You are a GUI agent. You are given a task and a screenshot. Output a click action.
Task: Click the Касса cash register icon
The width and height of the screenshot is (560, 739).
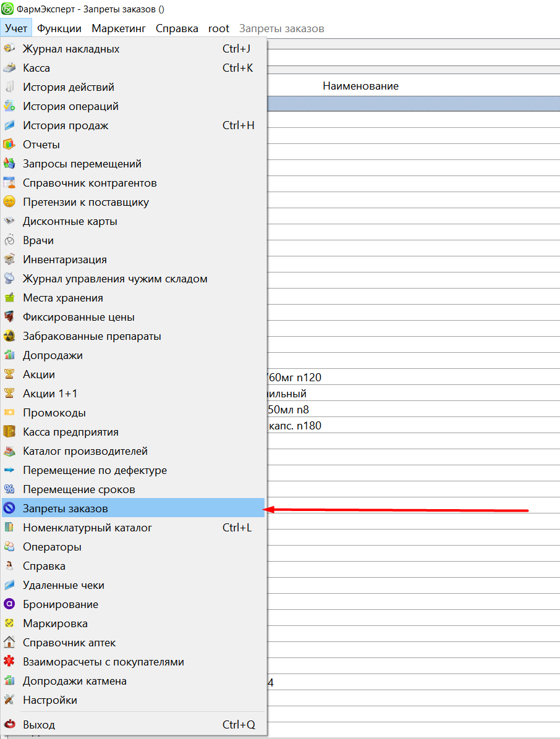coord(9,68)
